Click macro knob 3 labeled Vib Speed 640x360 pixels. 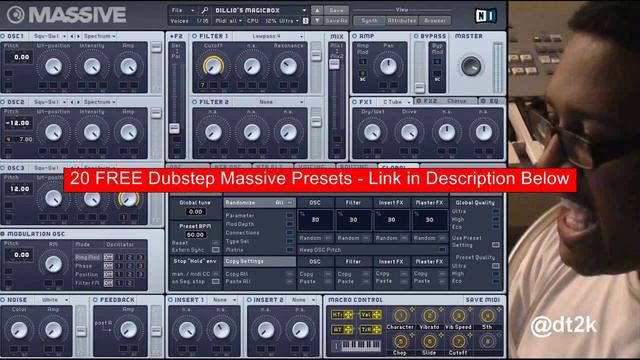tap(458, 316)
